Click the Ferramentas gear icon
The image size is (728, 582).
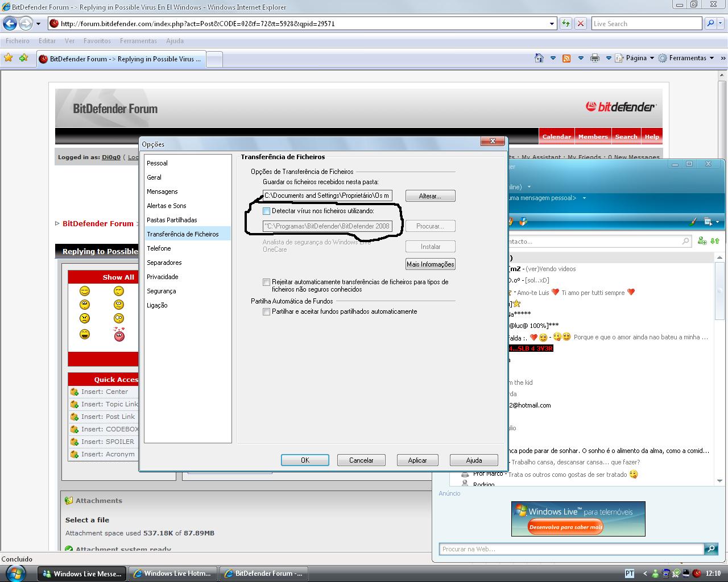point(663,58)
